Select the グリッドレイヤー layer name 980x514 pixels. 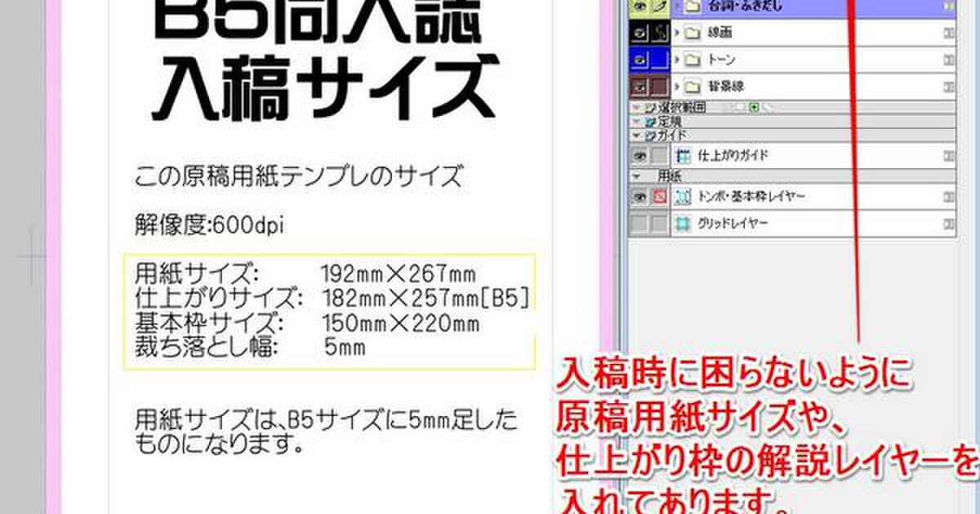click(733, 223)
